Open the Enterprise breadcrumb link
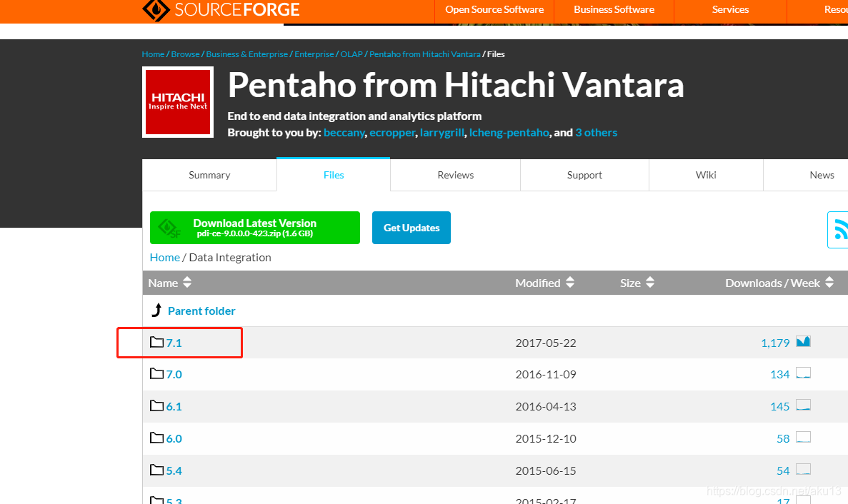 tap(314, 54)
